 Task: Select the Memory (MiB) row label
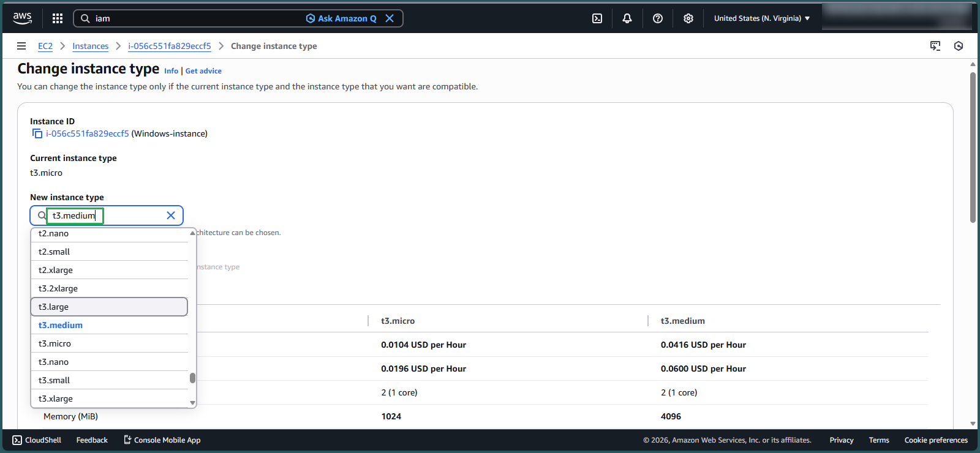click(70, 416)
